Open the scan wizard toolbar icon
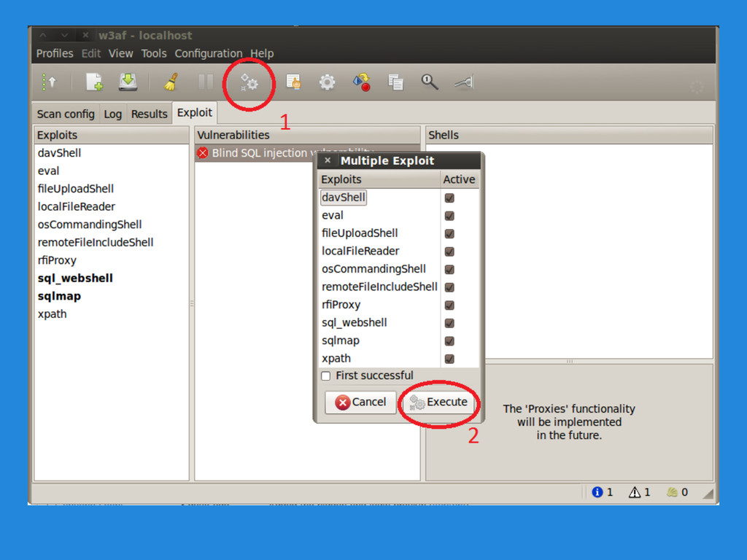Image resolution: width=747 pixels, height=560 pixels. tap(49, 82)
